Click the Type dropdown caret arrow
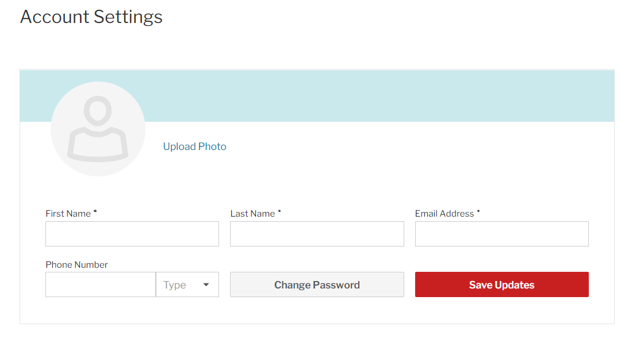The width and height of the screenshot is (644, 354). (206, 284)
